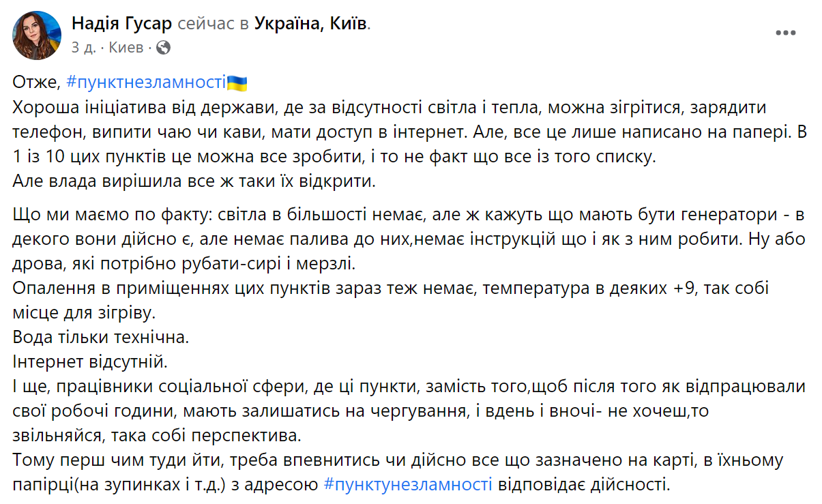Screen dimensions: 822x504
Task: Open Надія Гусар's profile picture
Action: (38, 35)
